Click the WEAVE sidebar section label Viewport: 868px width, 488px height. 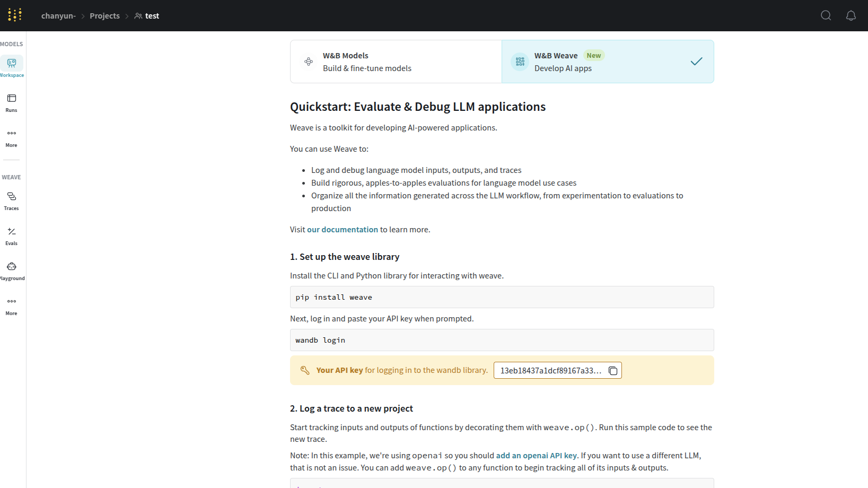pyautogui.click(x=11, y=177)
